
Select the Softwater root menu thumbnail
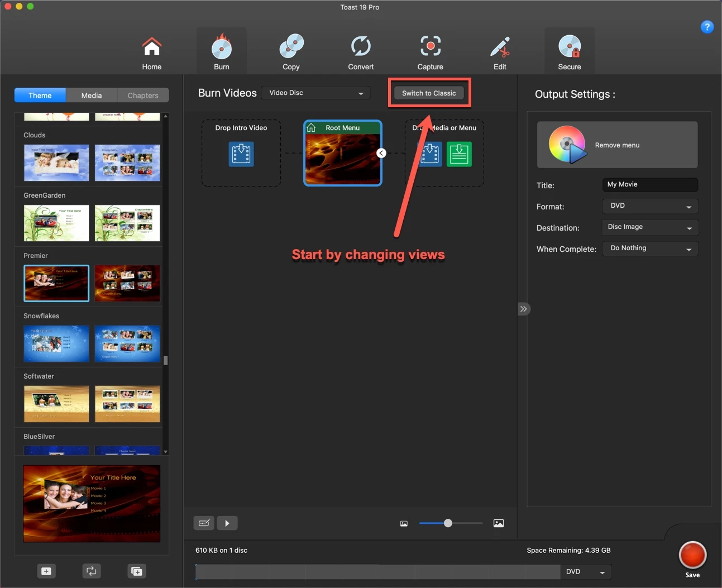pos(56,404)
